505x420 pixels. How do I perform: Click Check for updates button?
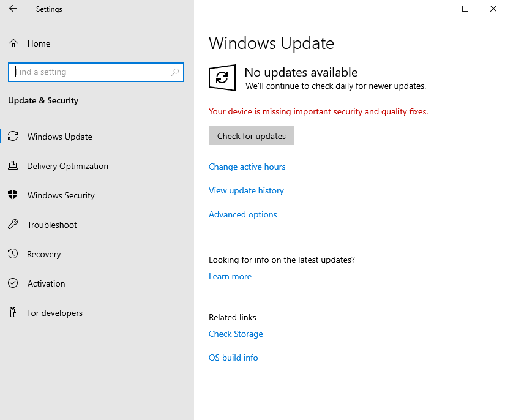(252, 135)
